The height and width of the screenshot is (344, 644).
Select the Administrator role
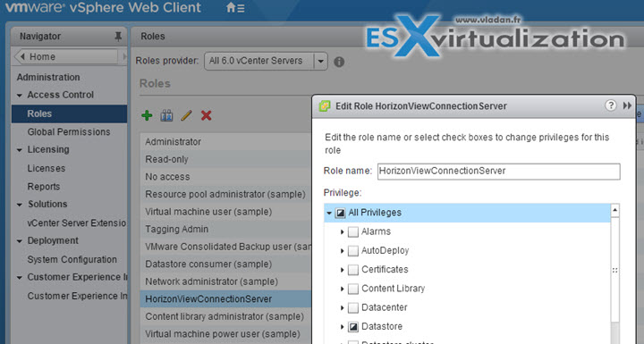coord(225,142)
